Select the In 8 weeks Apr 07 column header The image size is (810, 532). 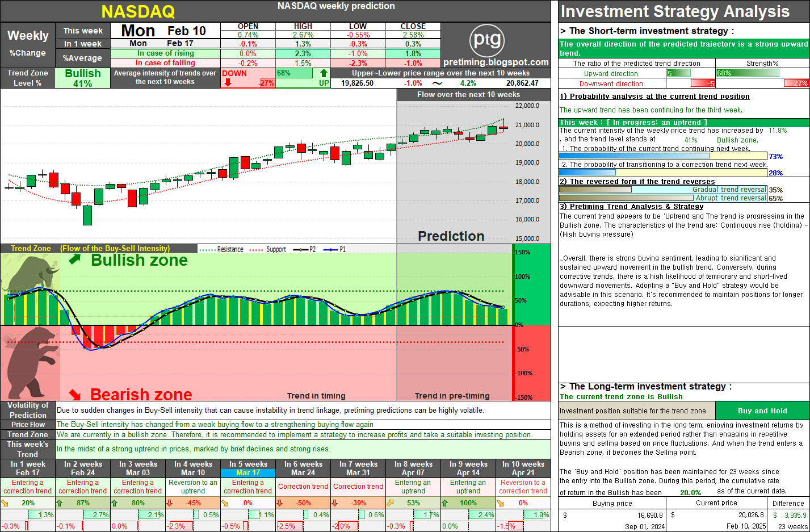[413, 468]
